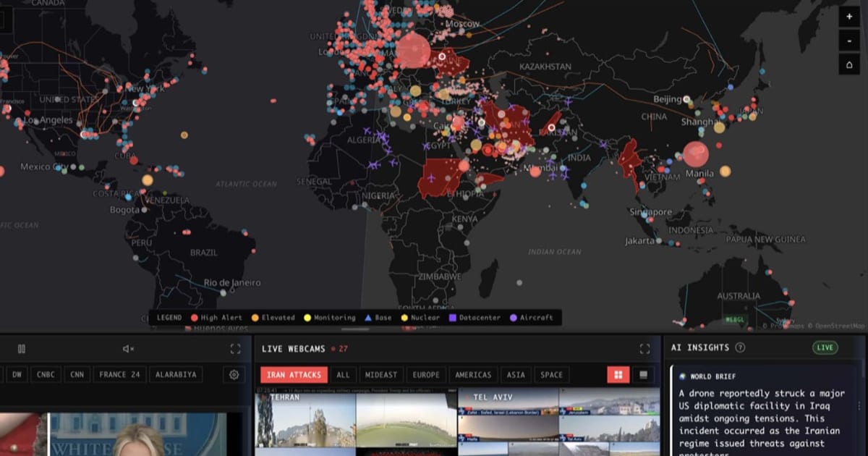Zoom out the map with minus button
The image size is (868, 456).
849,41
